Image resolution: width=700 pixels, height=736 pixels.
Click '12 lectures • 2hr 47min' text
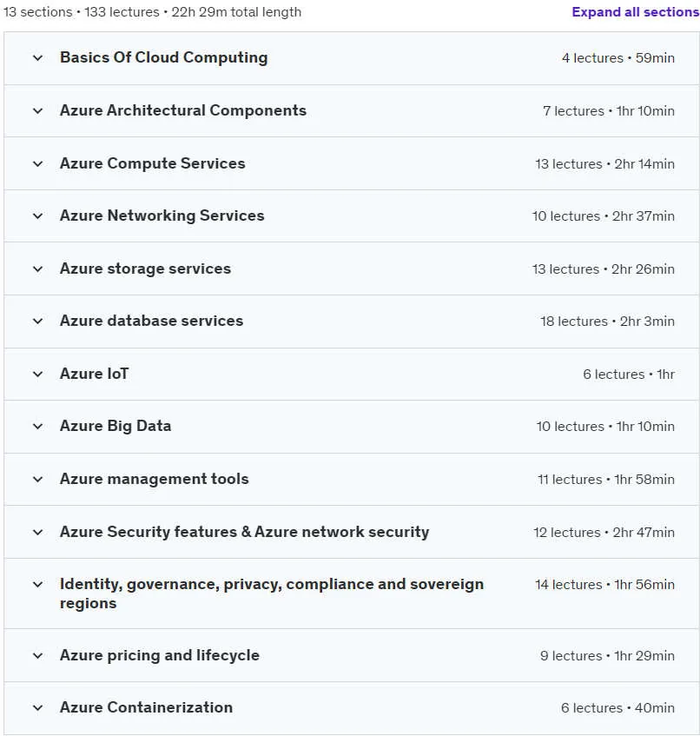[604, 533]
